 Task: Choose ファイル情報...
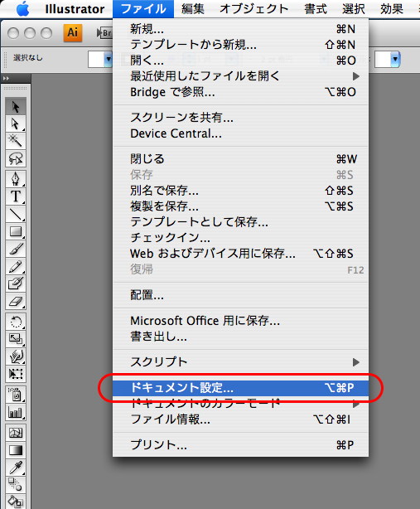tap(240, 419)
